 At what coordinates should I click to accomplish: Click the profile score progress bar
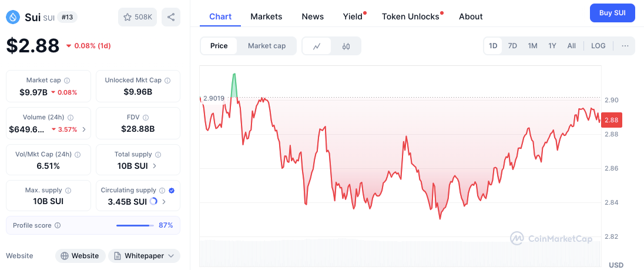(134, 225)
